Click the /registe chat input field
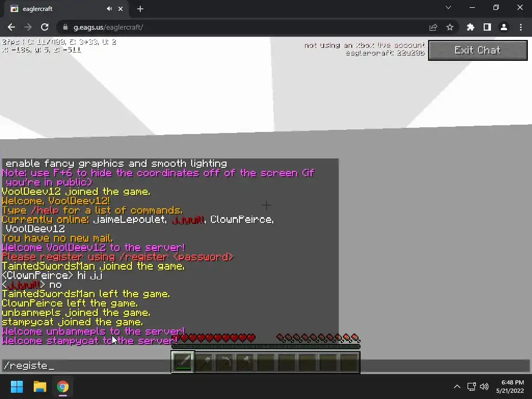This screenshot has width=532, height=399. point(266,366)
